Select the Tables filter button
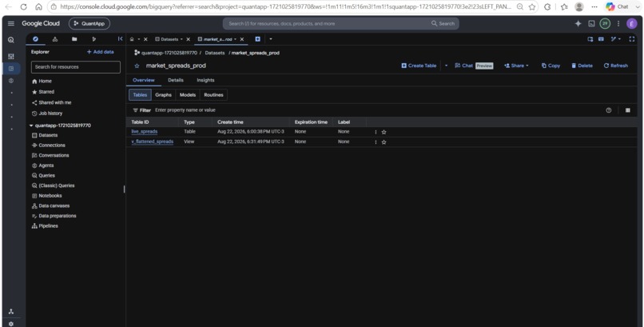Screen dimensions: 644x327 point(140,95)
